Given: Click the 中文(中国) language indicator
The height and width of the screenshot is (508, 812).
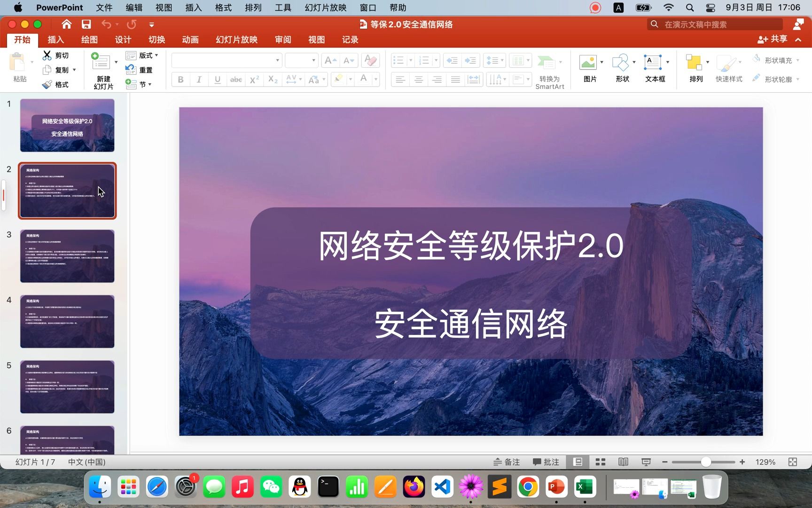Looking at the screenshot, I should coord(86,462).
